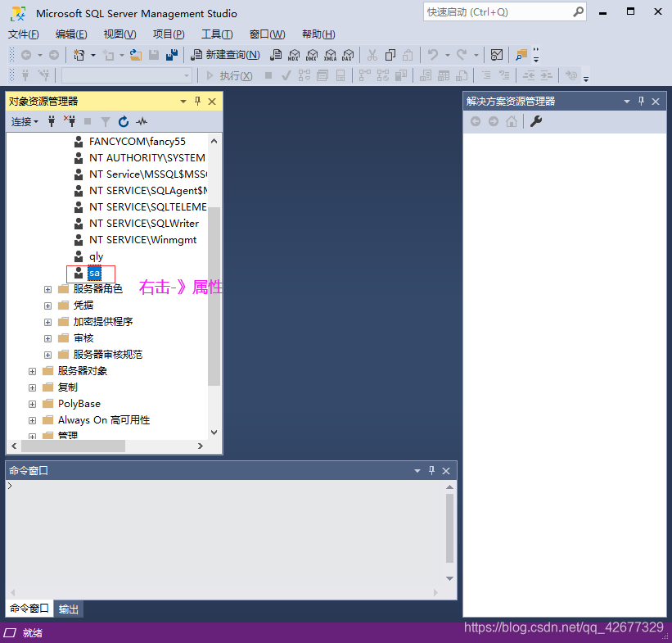Click the Save All icon
672x643 pixels.
[x=172, y=55]
